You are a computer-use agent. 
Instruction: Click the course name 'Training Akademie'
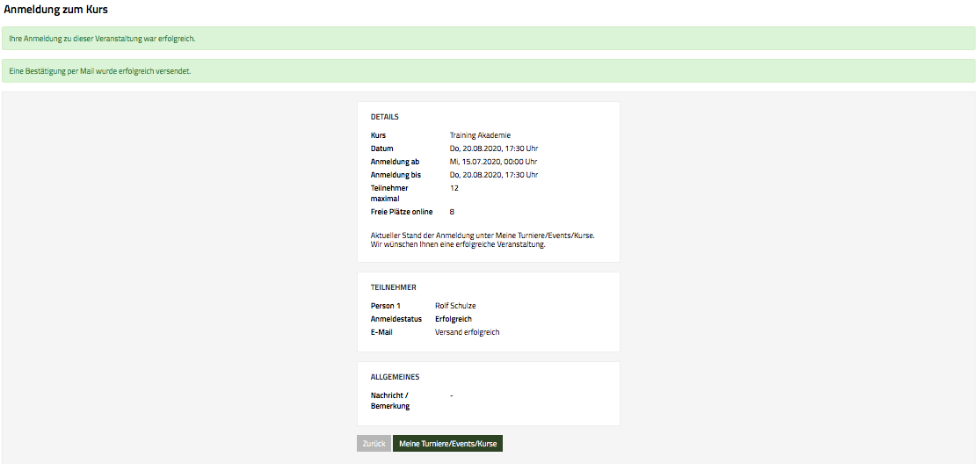480,135
